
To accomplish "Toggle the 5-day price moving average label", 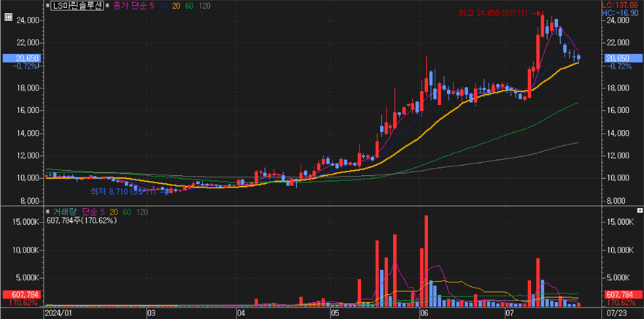I will point(150,5).
